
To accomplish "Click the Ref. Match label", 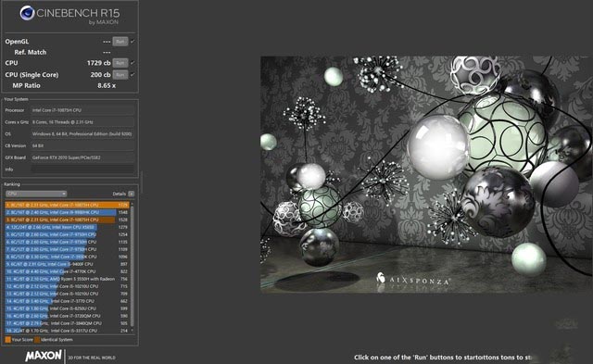I will (x=31, y=52).
